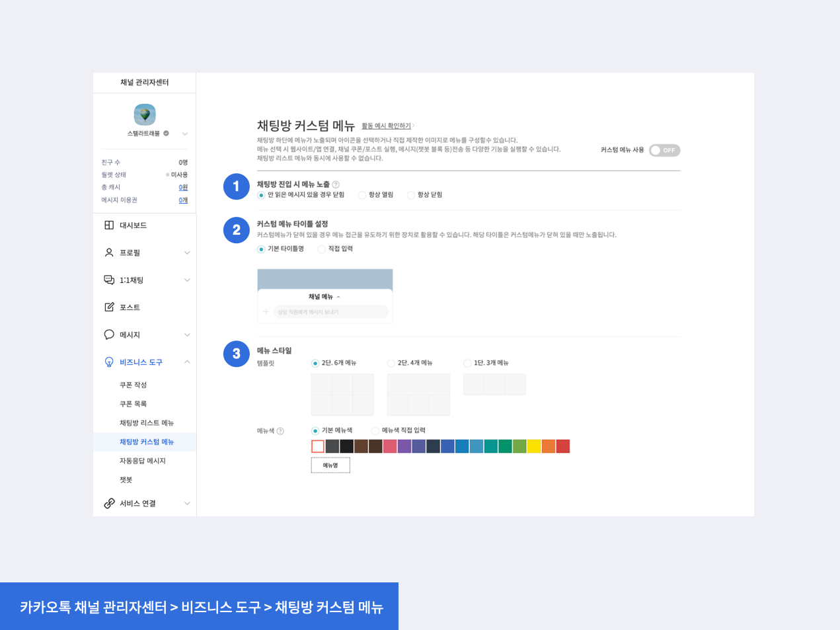Click the 프로필 person icon
This screenshot has width=840, height=630.
[109, 253]
